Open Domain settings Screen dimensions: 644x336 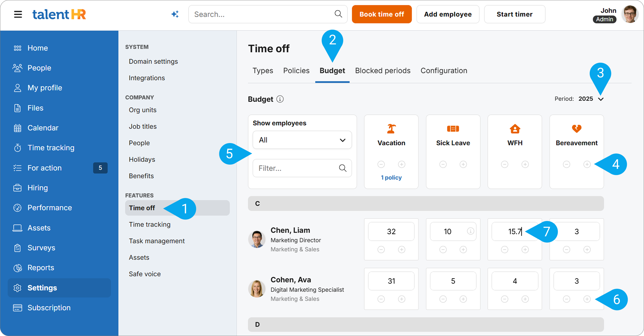tap(153, 61)
